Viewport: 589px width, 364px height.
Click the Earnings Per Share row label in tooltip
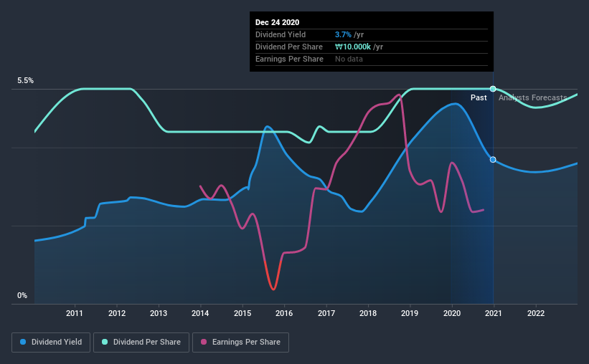click(x=289, y=59)
